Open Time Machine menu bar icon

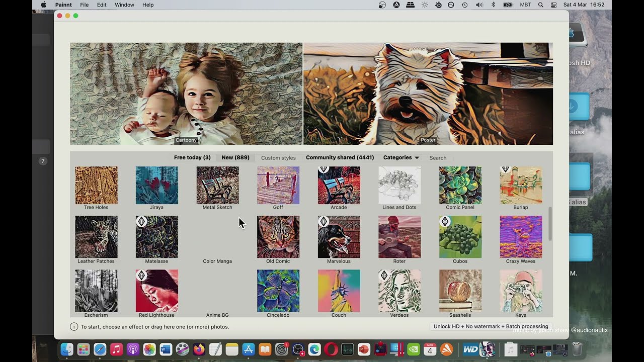[x=465, y=5]
